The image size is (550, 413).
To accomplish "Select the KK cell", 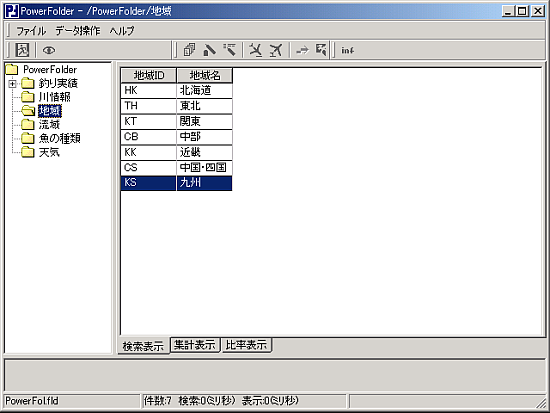I will click(x=148, y=152).
